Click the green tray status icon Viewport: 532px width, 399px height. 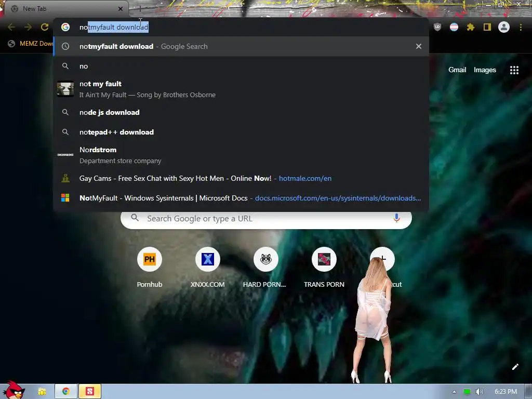click(x=467, y=392)
